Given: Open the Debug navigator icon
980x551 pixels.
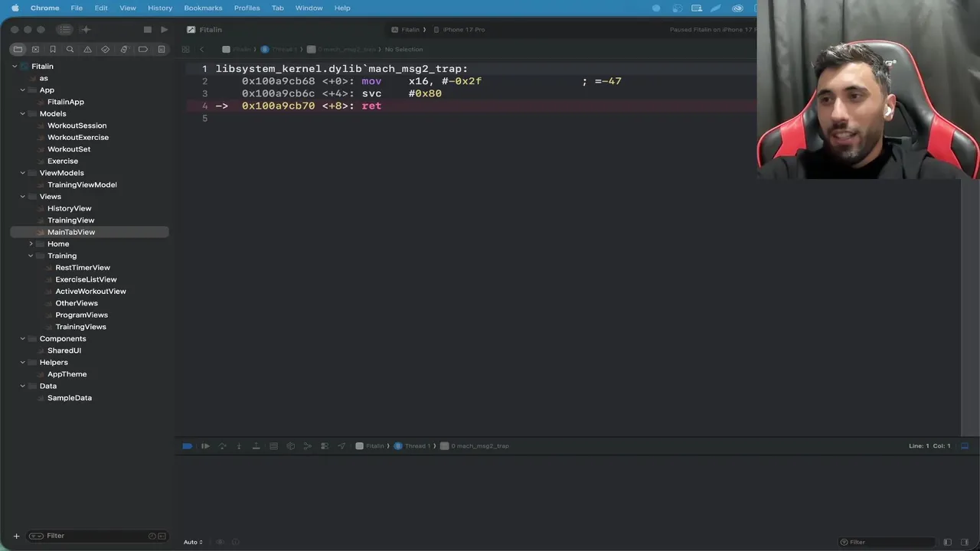Looking at the screenshot, I should click(x=124, y=49).
